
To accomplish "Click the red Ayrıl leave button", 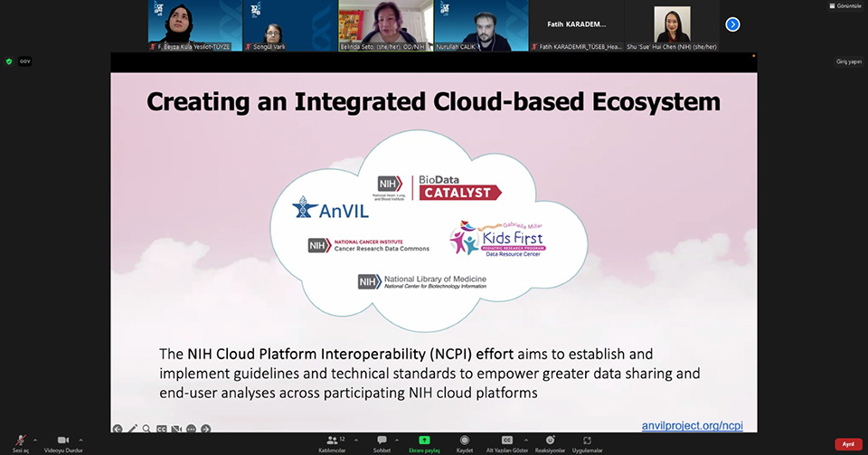I will (x=847, y=444).
